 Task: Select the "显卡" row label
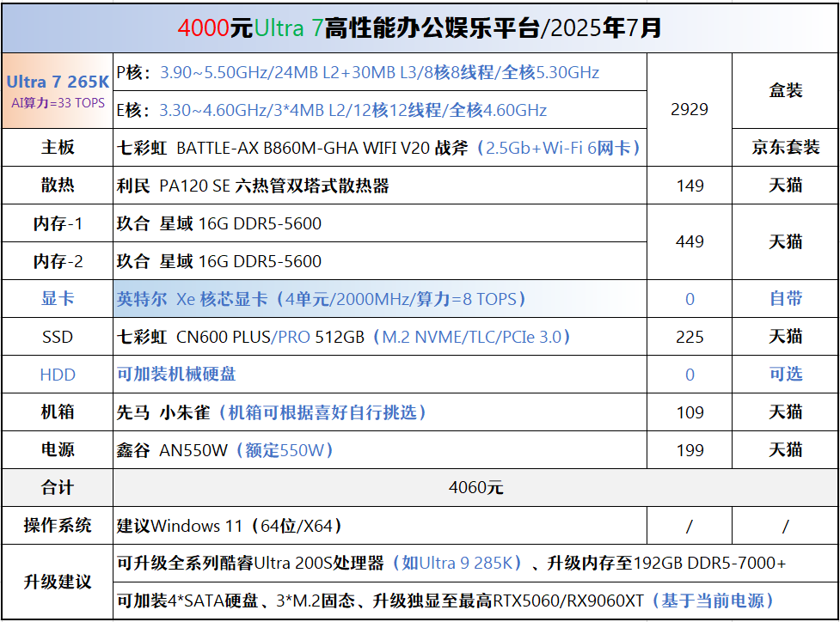(58, 299)
